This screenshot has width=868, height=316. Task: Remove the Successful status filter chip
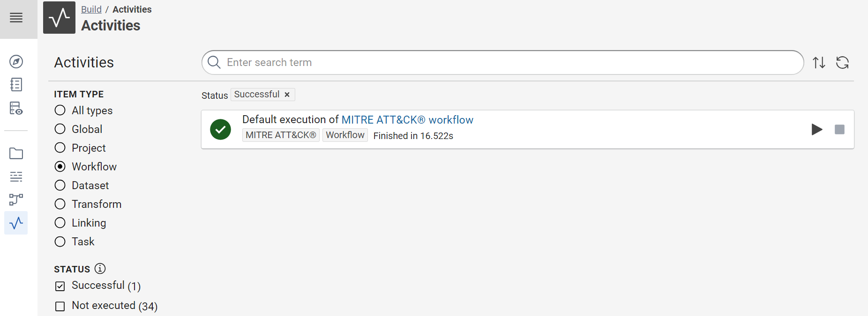(x=287, y=95)
